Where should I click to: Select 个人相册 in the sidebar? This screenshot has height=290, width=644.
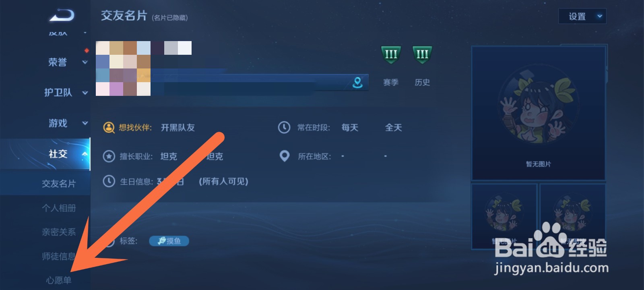click(x=59, y=208)
